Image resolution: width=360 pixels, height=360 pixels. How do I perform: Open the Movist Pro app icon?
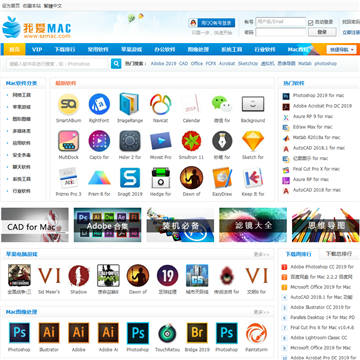click(x=160, y=141)
